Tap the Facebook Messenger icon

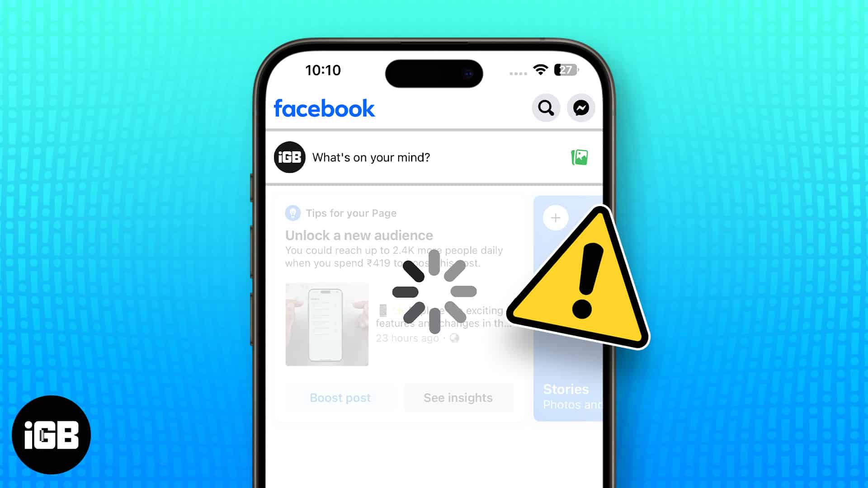(x=580, y=107)
